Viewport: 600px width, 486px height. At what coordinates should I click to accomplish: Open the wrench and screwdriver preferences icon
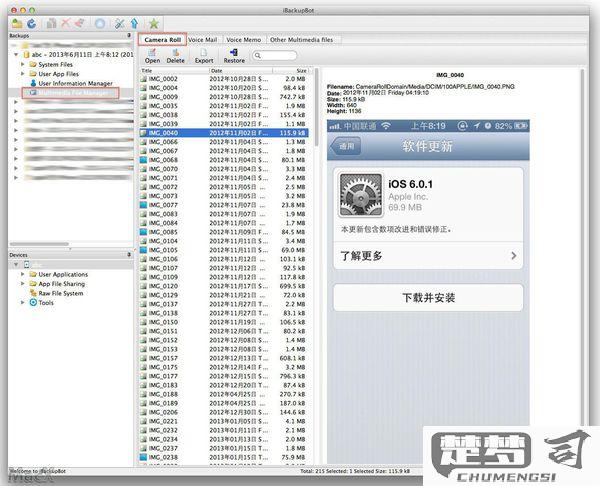pos(120,24)
